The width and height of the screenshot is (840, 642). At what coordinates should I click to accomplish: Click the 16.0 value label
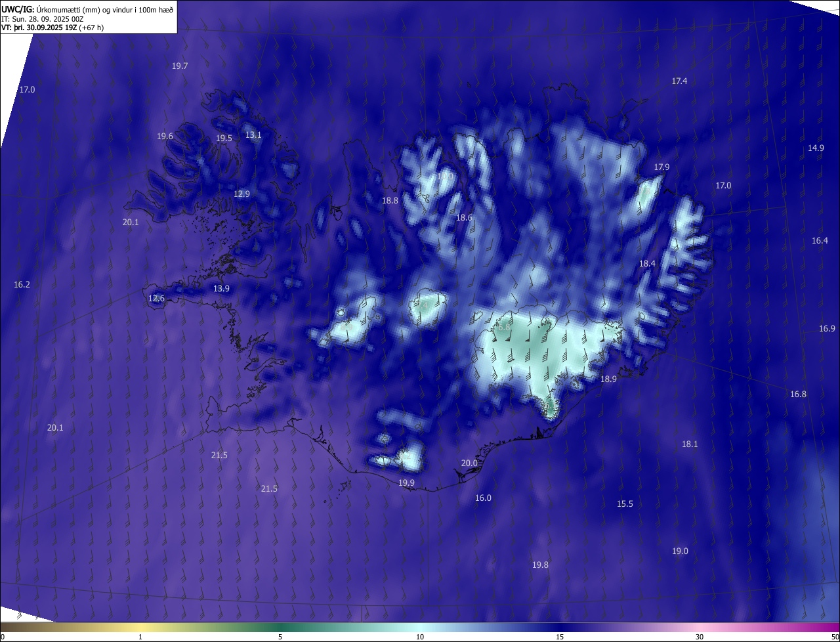tap(483, 498)
